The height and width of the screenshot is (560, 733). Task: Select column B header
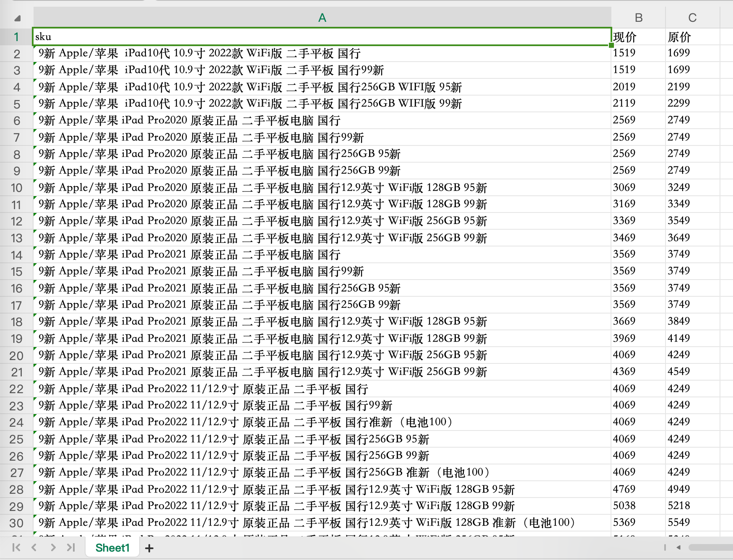pyautogui.click(x=638, y=18)
